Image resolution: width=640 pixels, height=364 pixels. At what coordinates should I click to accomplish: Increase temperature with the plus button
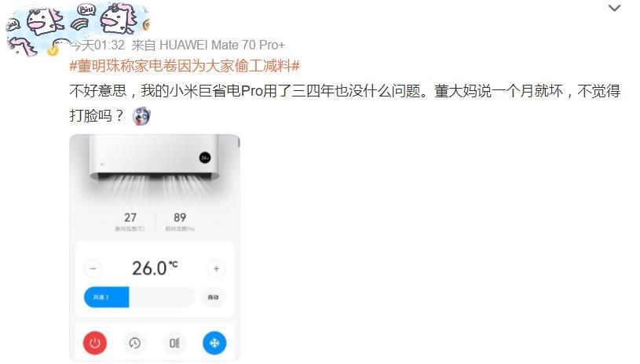[x=216, y=268]
